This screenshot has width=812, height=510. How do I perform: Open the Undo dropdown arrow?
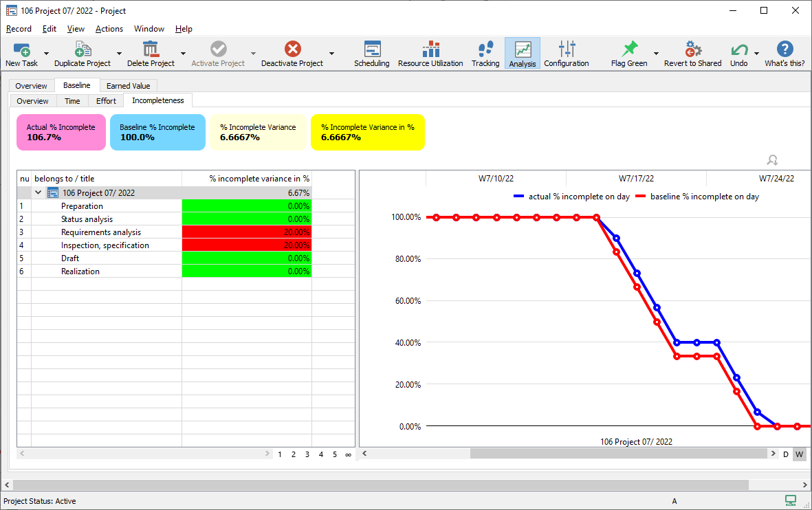(x=756, y=54)
